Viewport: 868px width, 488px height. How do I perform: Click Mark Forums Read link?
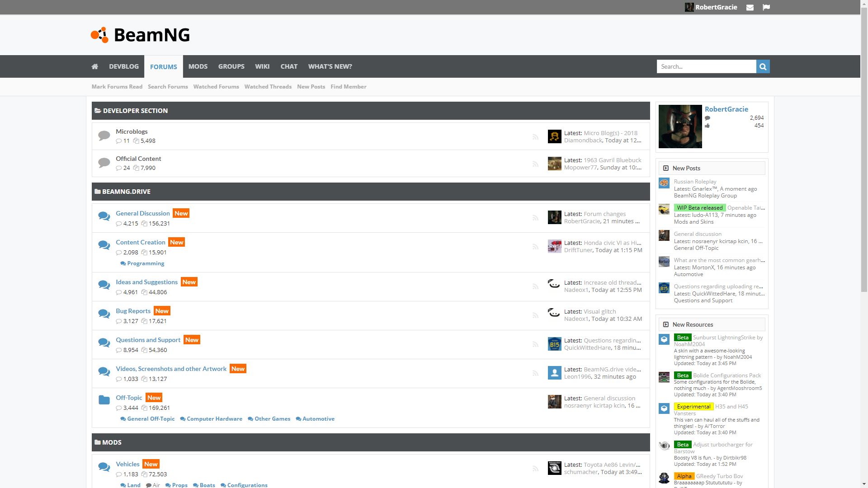117,87
